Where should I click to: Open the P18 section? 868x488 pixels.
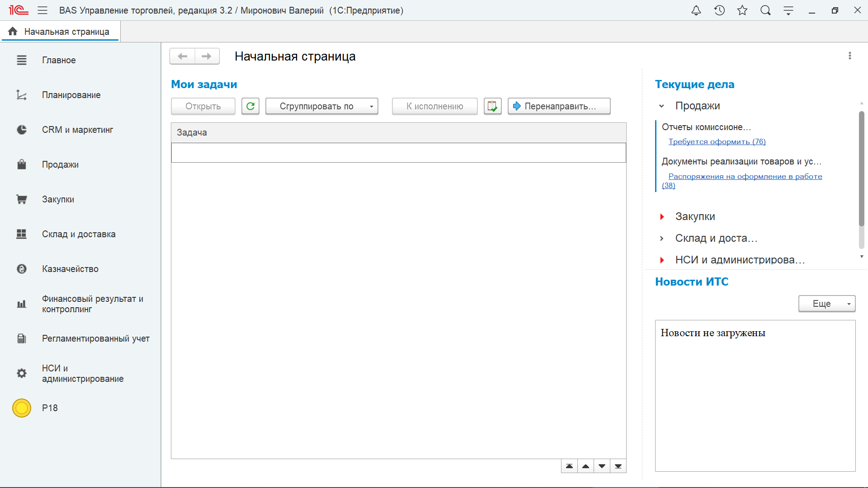(50, 408)
